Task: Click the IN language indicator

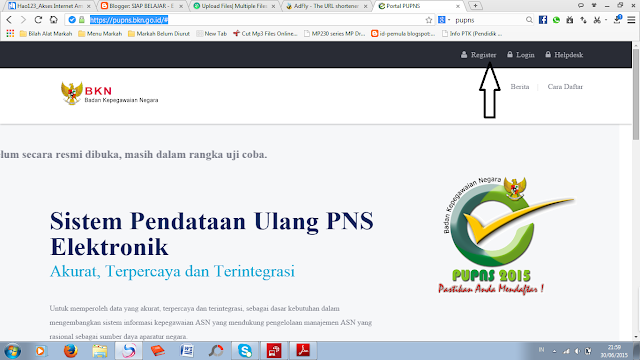Action: [541, 350]
